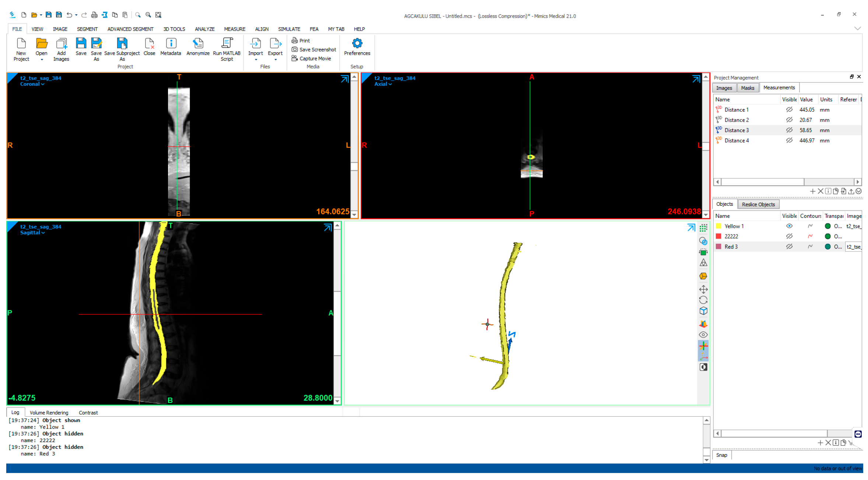Switch to the Reslice Objects tab

click(x=758, y=205)
